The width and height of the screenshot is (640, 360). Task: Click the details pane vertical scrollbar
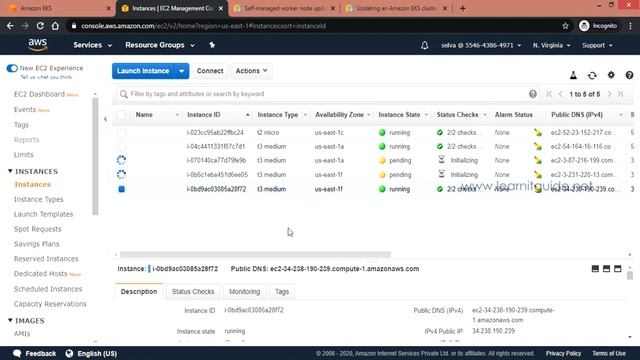[x=630, y=276]
